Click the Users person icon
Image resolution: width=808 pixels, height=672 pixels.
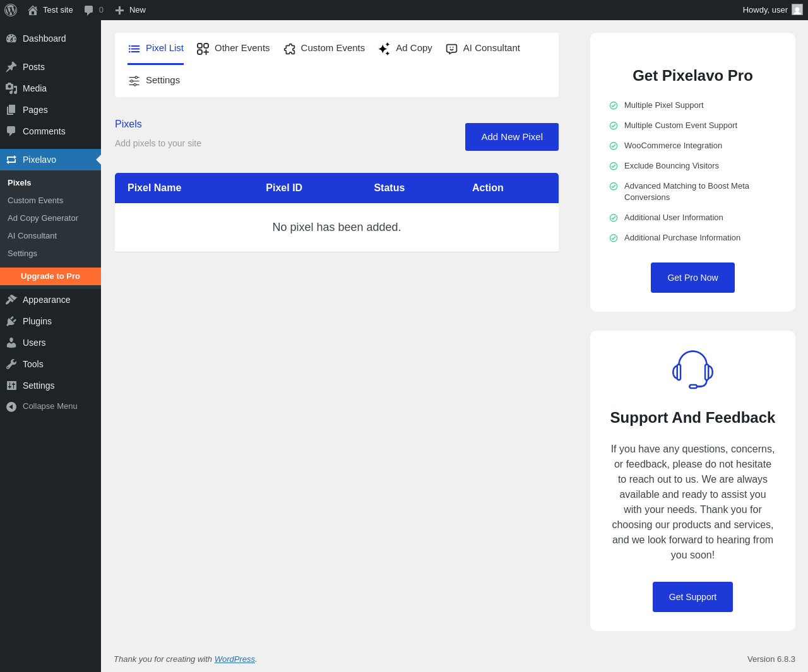pyautogui.click(x=11, y=343)
